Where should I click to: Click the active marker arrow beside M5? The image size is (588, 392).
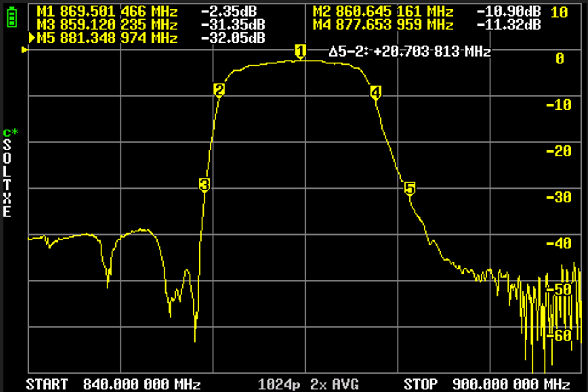32,38
